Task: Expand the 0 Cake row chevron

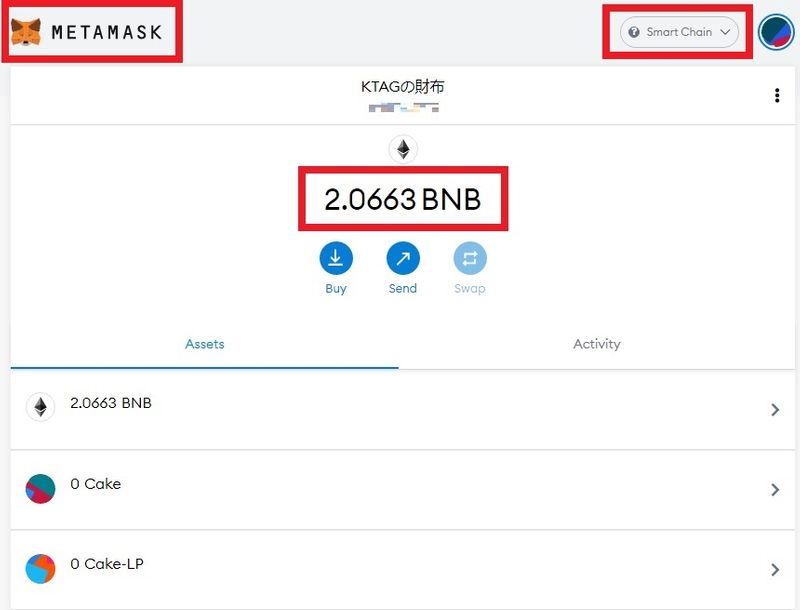Action: pos(775,490)
